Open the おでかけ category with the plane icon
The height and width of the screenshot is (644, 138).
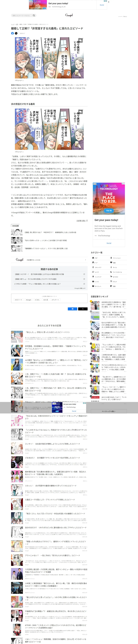pyautogui.click(x=118, y=277)
